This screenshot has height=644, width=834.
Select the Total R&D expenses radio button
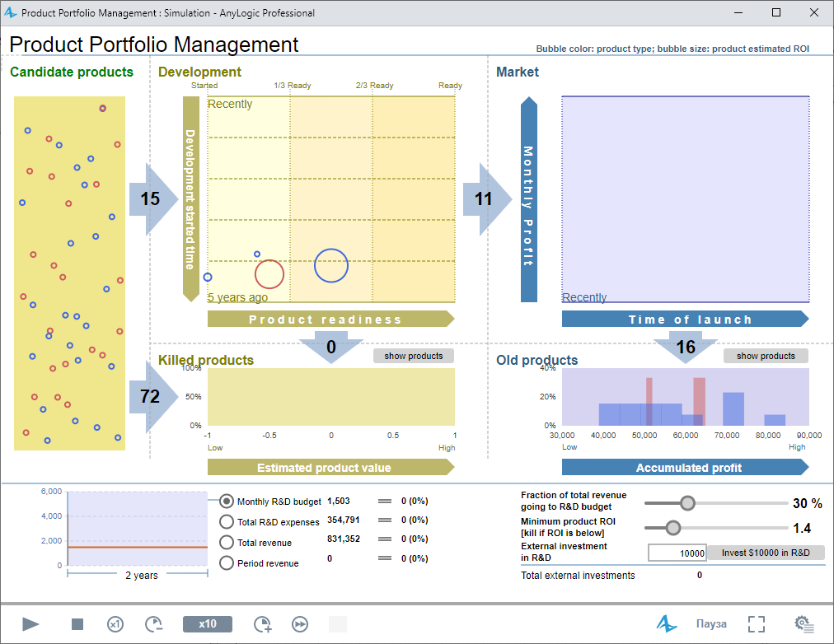[x=227, y=522]
